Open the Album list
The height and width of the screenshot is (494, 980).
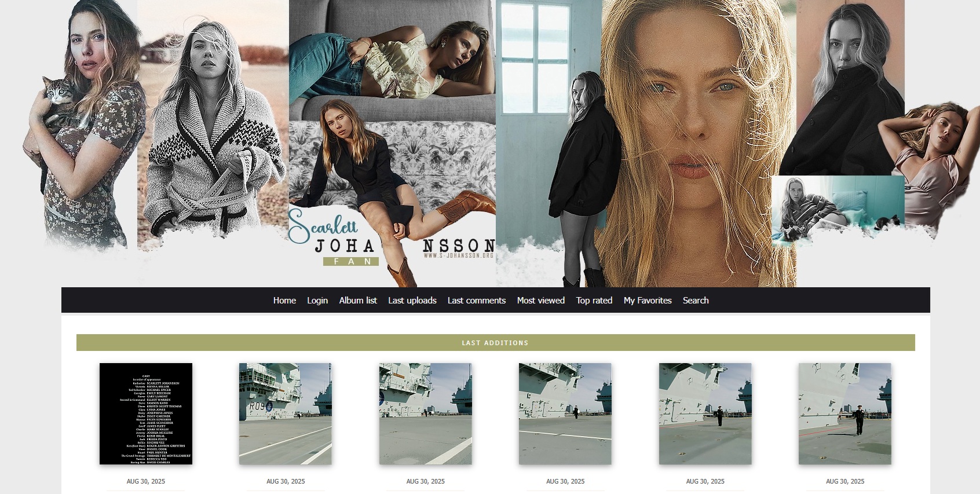tap(357, 301)
